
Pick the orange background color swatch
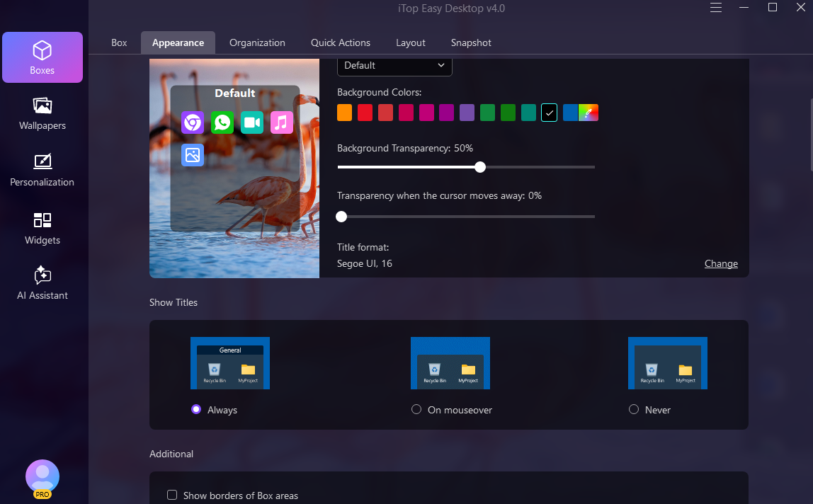point(345,113)
